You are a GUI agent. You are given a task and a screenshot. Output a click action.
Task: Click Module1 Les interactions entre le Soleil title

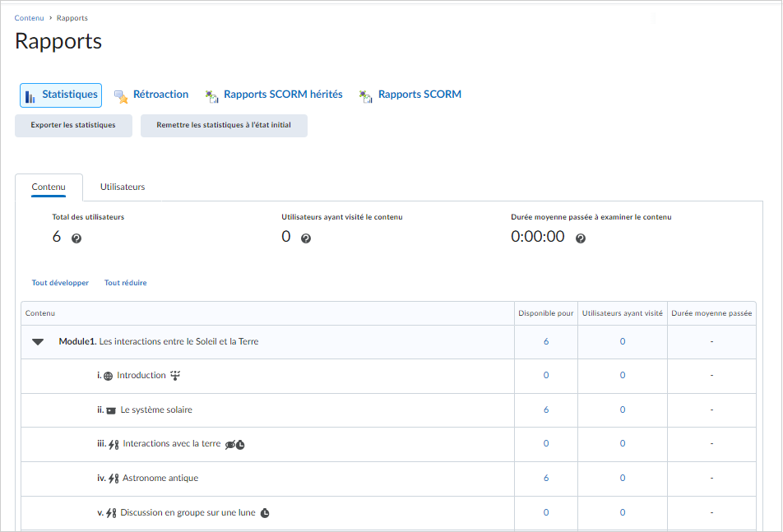click(159, 342)
